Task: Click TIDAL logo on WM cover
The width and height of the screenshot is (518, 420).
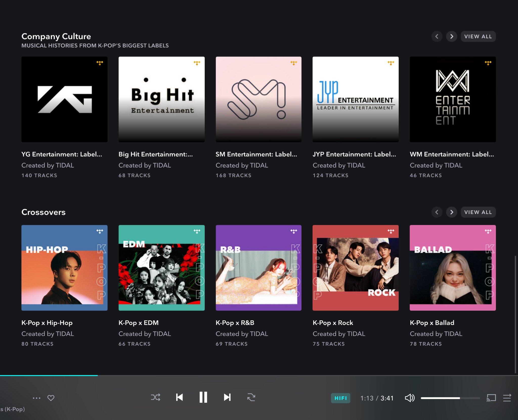Action: coord(488,63)
